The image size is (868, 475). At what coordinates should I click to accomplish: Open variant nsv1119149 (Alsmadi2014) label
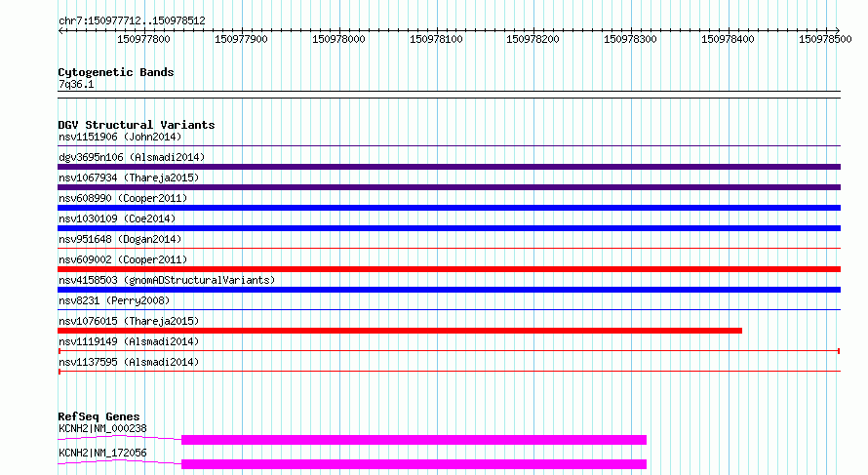pos(129,341)
